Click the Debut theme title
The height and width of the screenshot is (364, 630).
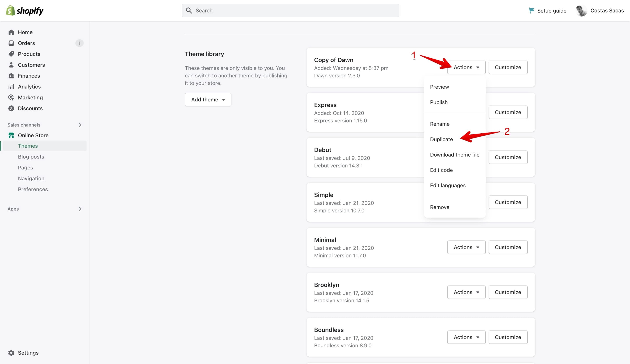coord(322,150)
